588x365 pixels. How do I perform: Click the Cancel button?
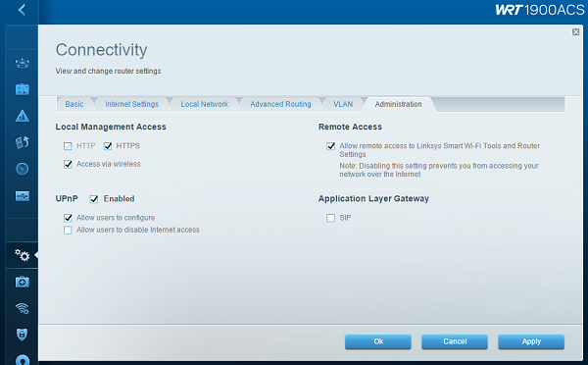click(455, 341)
